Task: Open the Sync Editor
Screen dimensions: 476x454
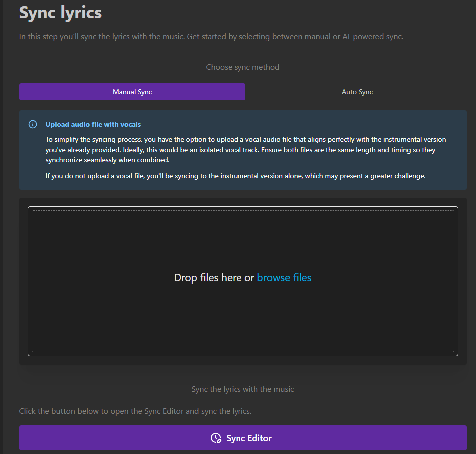Action: pos(243,438)
